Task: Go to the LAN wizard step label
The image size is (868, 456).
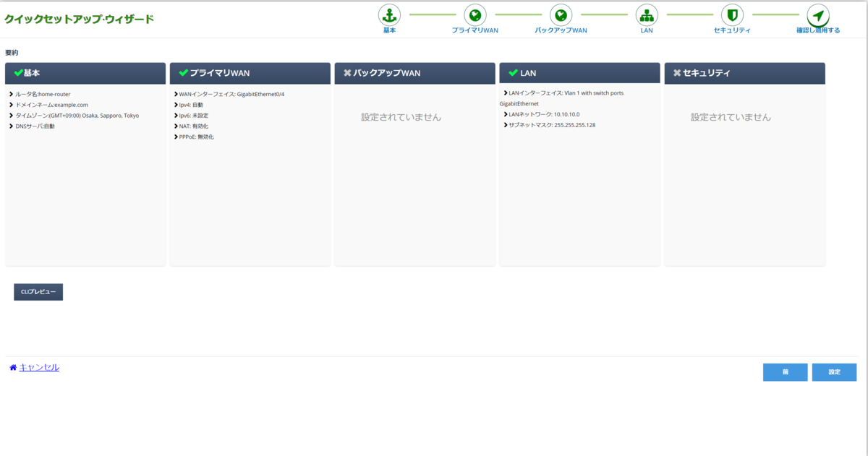Action: click(647, 30)
